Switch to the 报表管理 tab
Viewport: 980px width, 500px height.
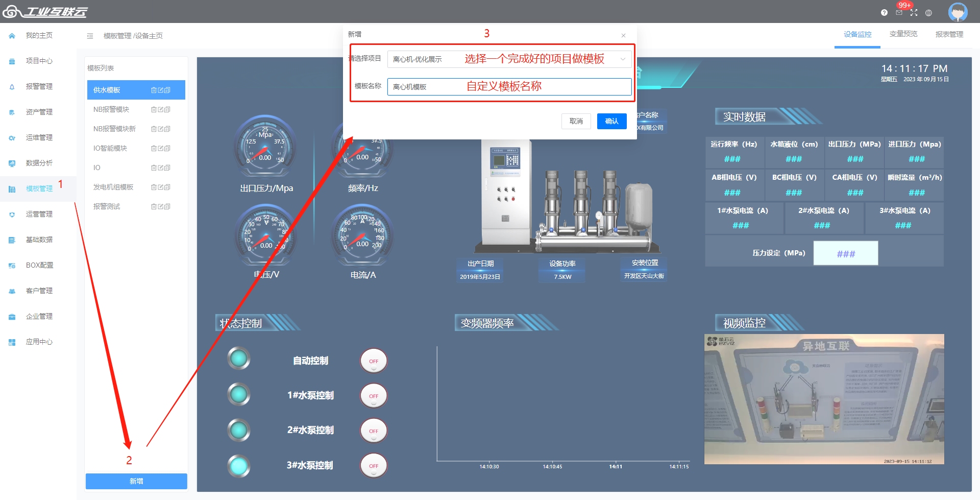coord(949,35)
